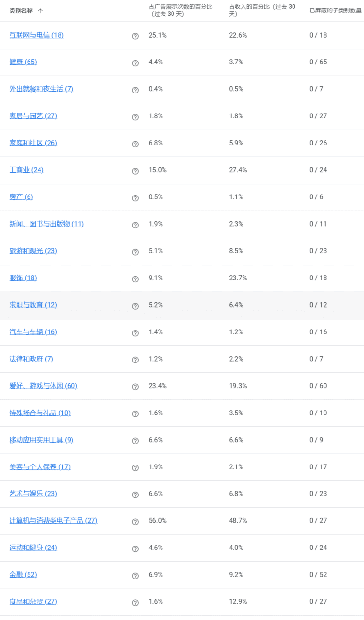Screen dimensions: 364x620
Task: Open help icon beside 计算机与消费类电子产品
Action: [x=135, y=522]
